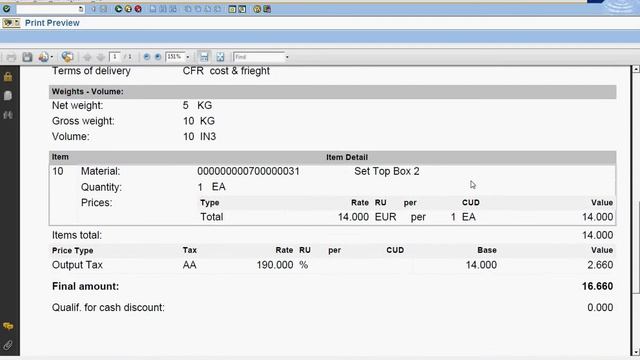Click the 'Output Tax' row label
This screenshot has width=640, height=360.
point(77,265)
